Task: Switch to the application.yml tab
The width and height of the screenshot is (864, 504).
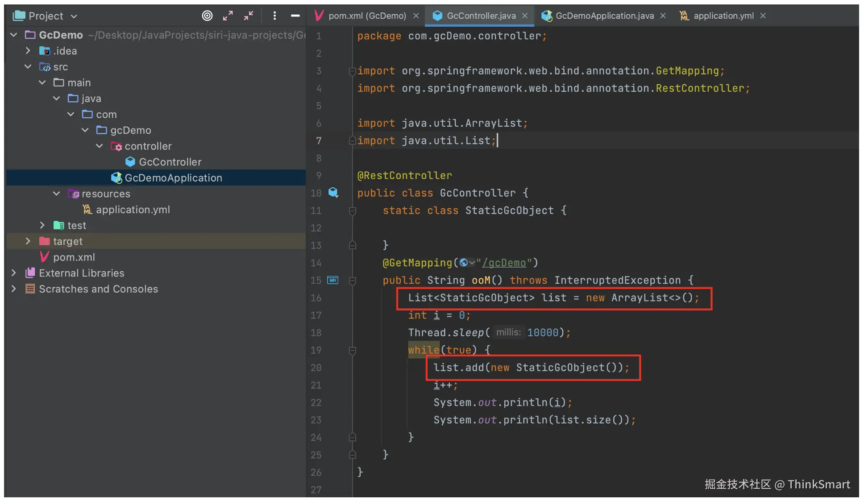Action: tap(723, 16)
